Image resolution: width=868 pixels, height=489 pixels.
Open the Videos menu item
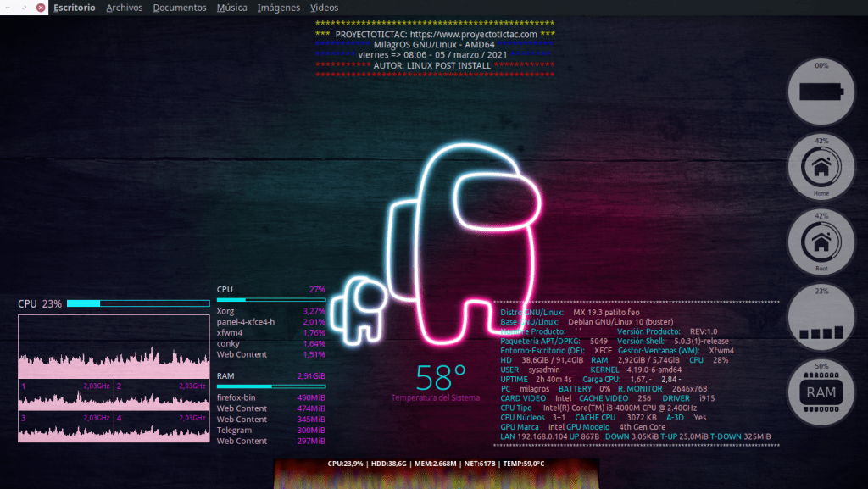click(324, 8)
